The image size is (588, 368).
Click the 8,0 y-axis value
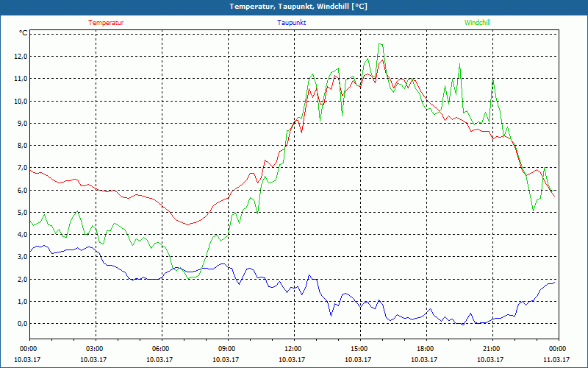point(23,145)
